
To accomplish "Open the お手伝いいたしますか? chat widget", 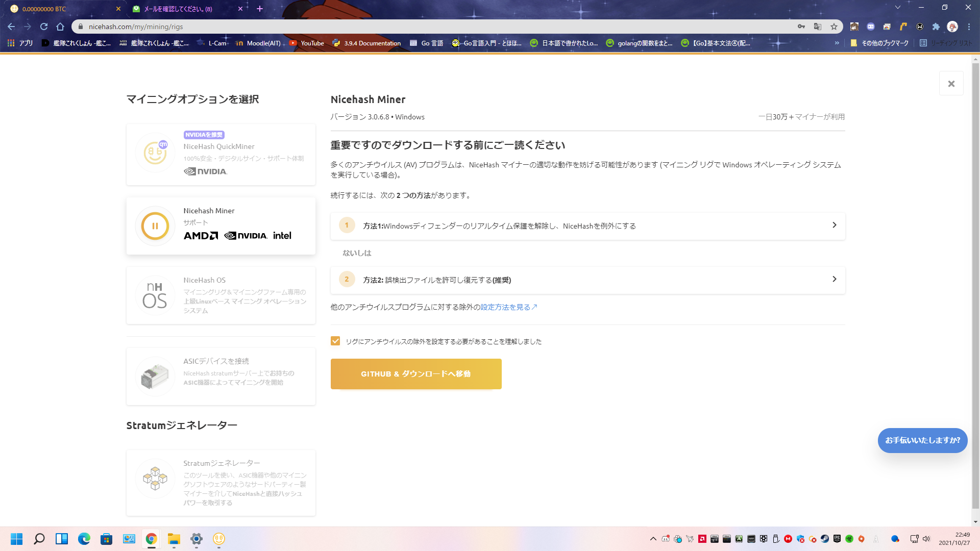I will [x=922, y=440].
